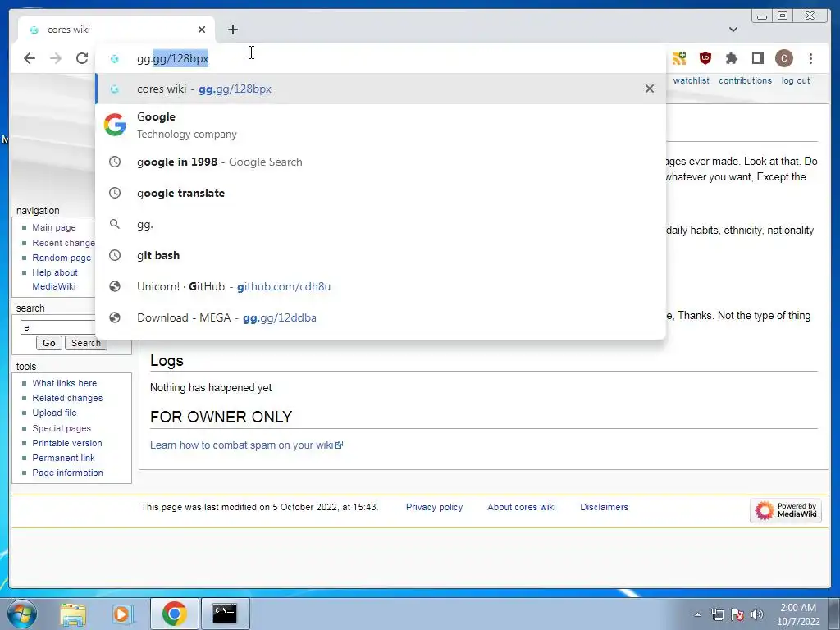Click the RSS feed extension icon
The width and height of the screenshot is (840, 630).
pyautogui.click(x=678, y=58)
